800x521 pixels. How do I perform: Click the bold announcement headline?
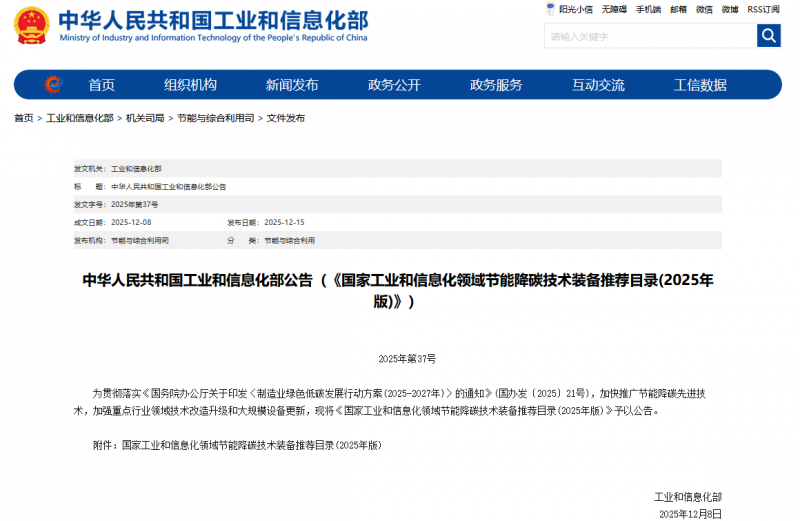tap(397, 290)
